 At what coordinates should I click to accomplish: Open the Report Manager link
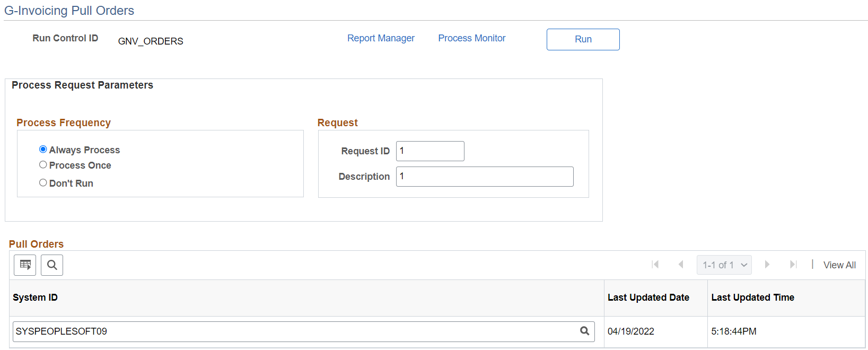(381, 38)
